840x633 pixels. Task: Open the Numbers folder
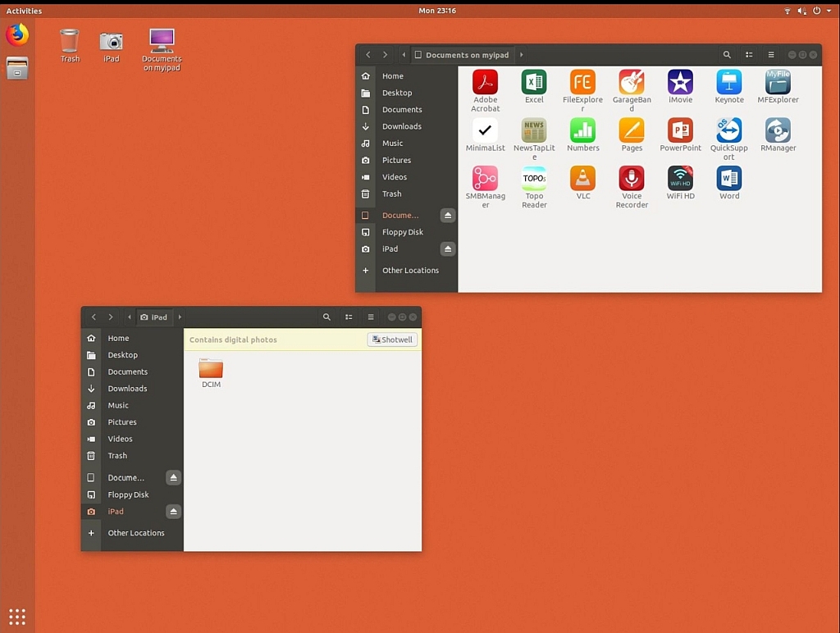click(582, 130)
